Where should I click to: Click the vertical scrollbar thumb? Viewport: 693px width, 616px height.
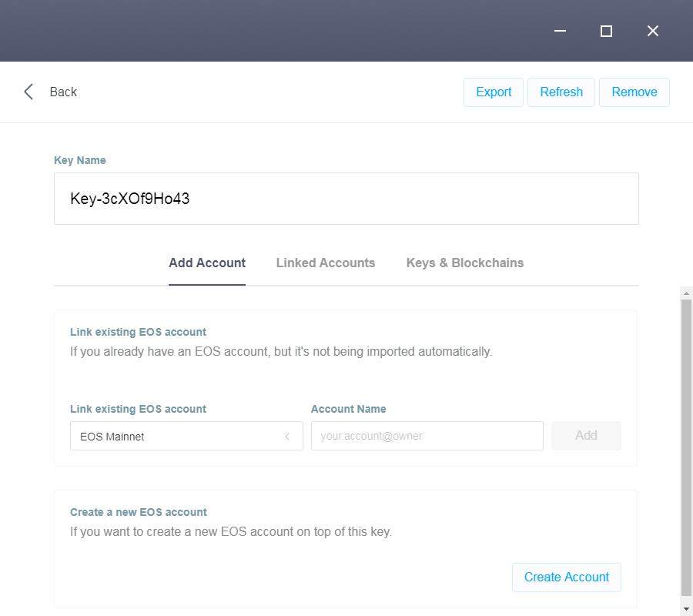pyautogui.click(x=686, y=447)
